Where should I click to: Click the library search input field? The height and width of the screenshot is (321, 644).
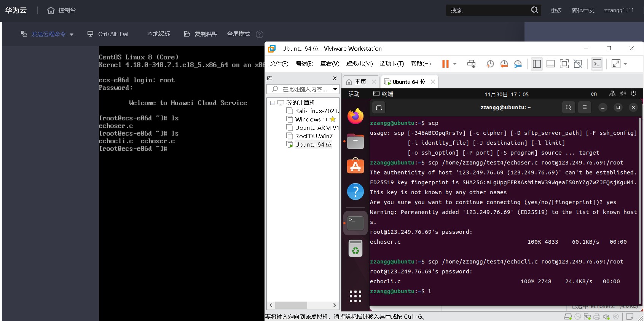[300, 89]
